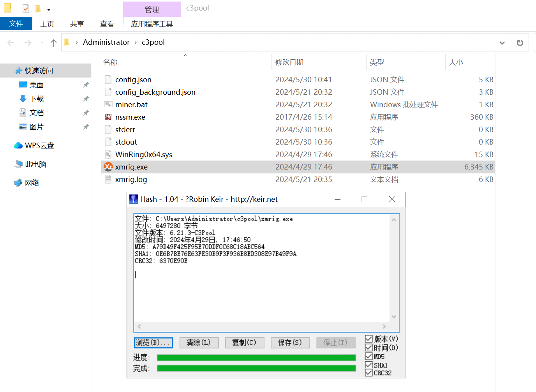Sort files by 大小 column
536x392 pixels.
(456, 62)
